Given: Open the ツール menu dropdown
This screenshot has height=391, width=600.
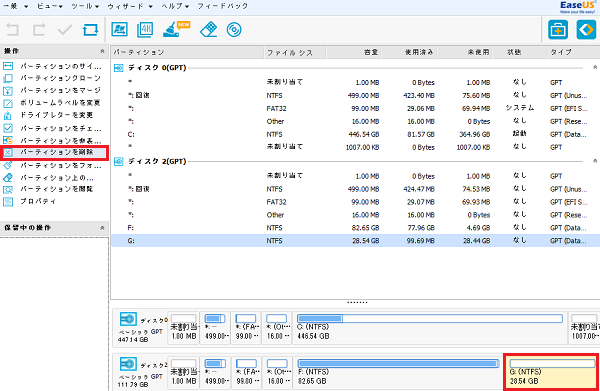Looking at the screenshot, I should click(85, 6).
